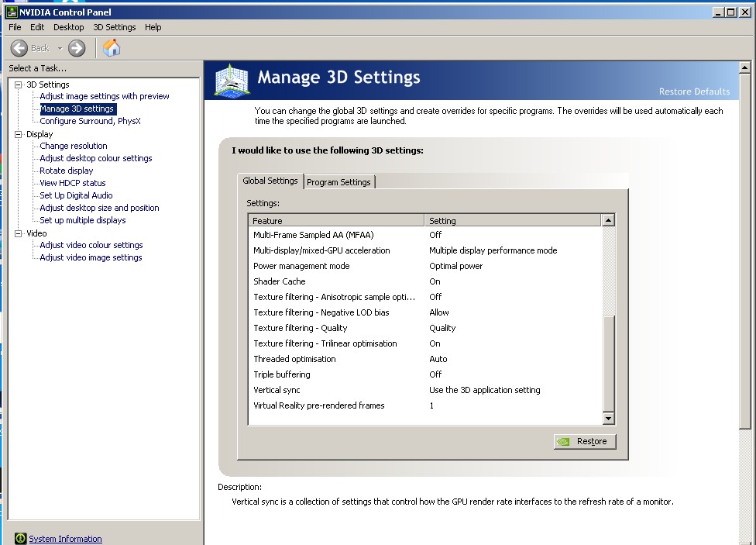756x545 pixels.
Task: Open Configure Surround, PhysX task
Action: [x=90, y=121]
